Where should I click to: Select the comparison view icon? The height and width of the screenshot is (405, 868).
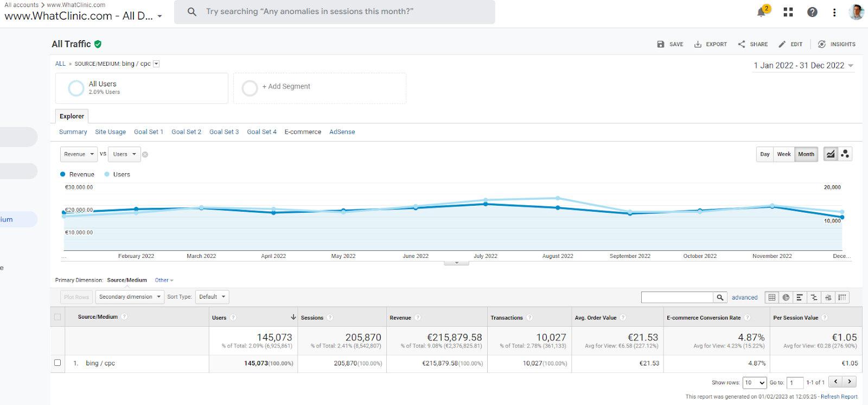(814, 298)
